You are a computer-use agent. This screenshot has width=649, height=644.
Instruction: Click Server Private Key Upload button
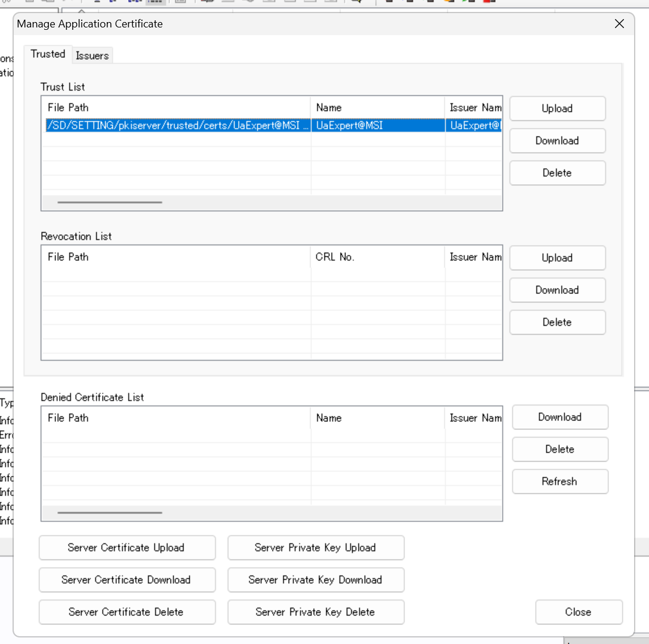click(316, 547)
